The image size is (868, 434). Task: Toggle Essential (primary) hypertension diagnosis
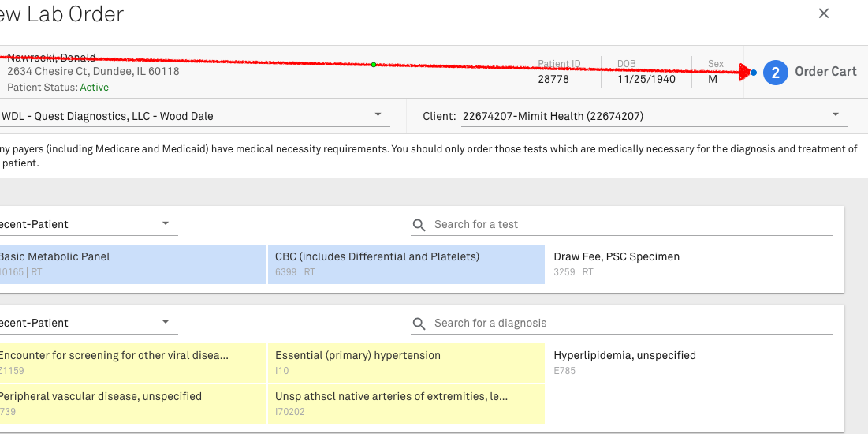coord(406,362)
